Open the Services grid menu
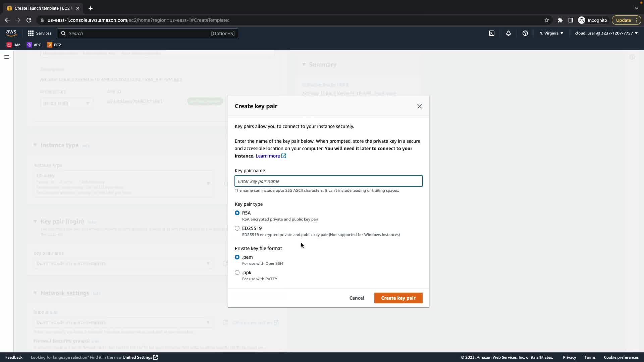The width and height of the screenshot is (644, 362). coord(40,33)
